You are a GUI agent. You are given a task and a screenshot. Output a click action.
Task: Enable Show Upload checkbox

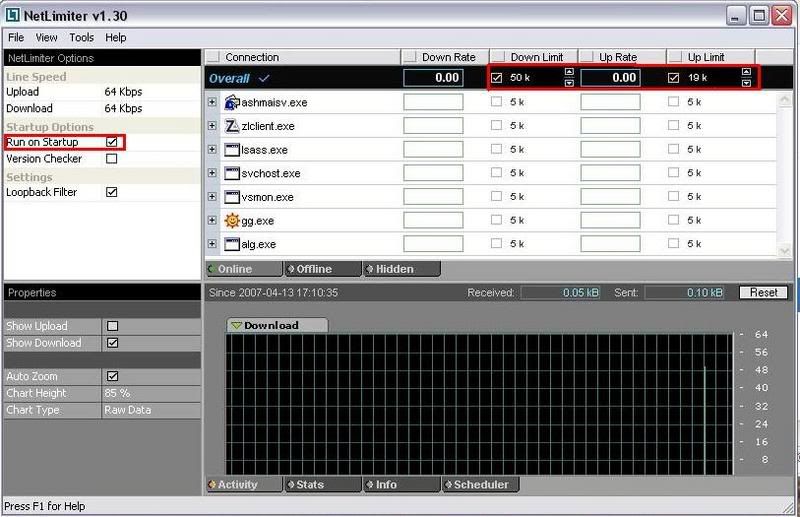point(113,326)
